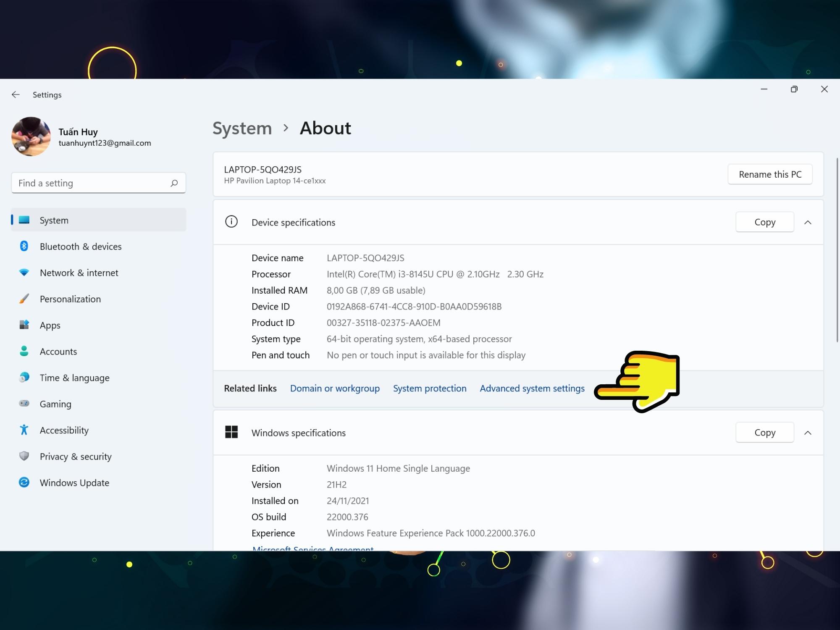Viewport: 840px width, 630px height.
Task: Go to Privacy & security
Action: coord(99,456)
